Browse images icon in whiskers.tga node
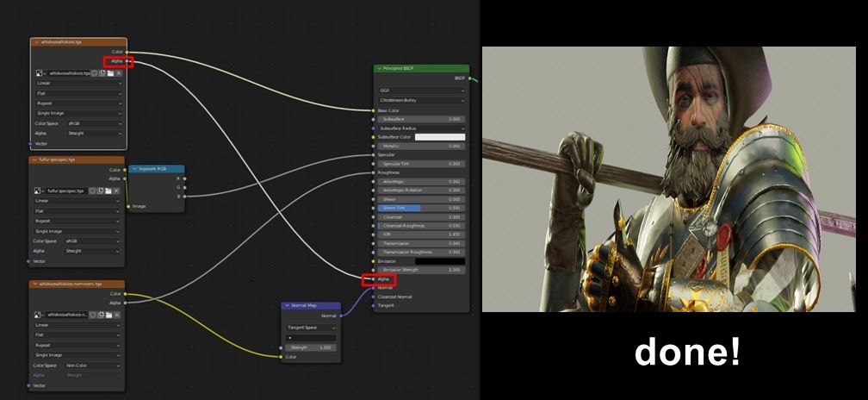The height and width of the screenshot is (400, 868). tap(40, 73)
